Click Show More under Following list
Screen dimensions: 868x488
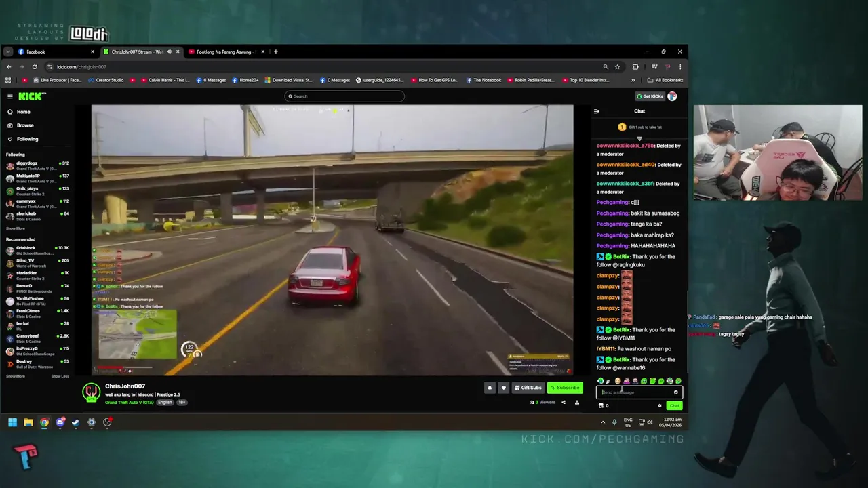tap(16, 228)
